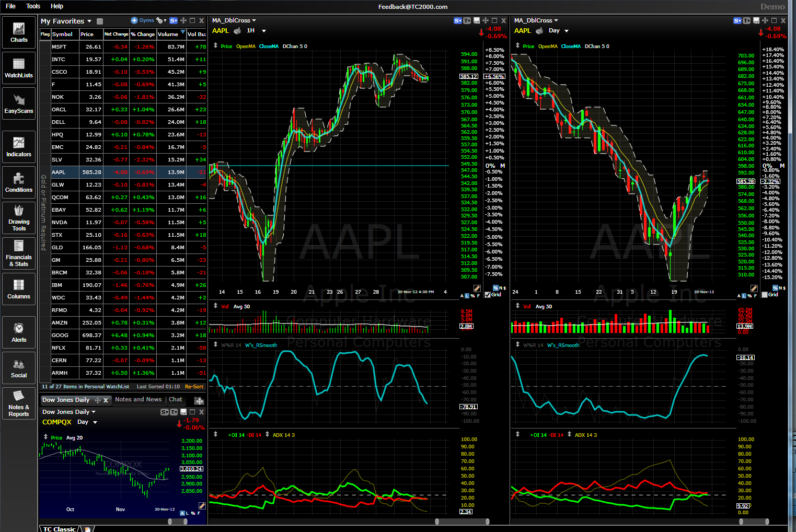Open the Conditions sidebar tool

coord(19,182)
